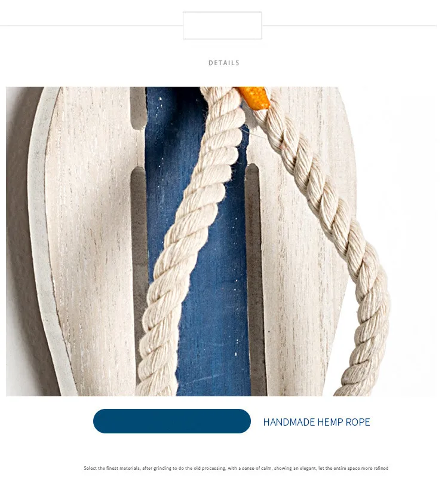Click the upper left slot cutout in wood
The image size is (448, 483).
(138, 108)
